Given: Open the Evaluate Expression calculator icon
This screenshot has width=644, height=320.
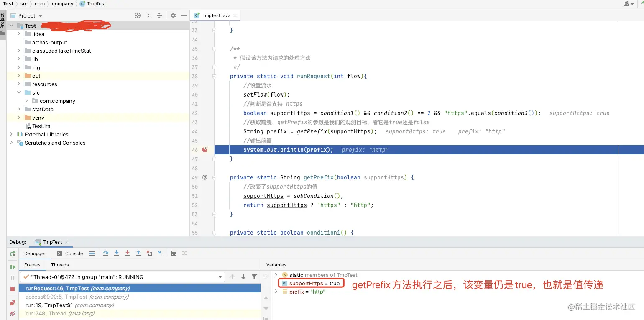Looking at the screenshot, I should click(x=174, y=253).
